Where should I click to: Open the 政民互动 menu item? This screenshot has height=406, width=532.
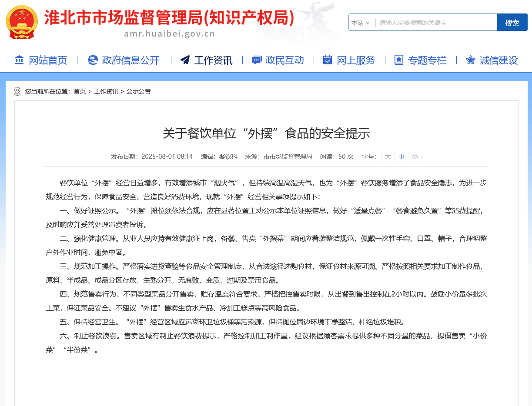[x=284, y=60]
